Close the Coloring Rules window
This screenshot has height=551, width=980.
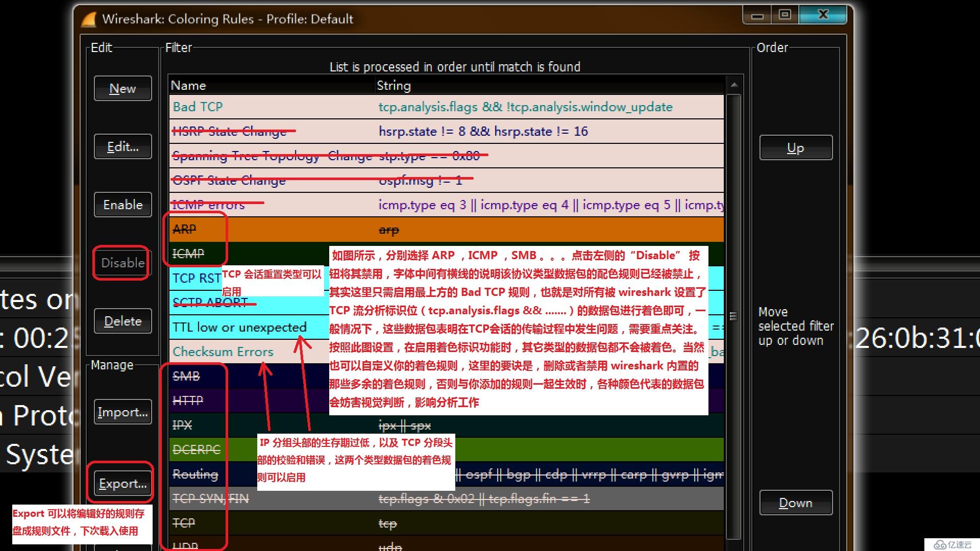pyautogui.click(x=823, y=14)
